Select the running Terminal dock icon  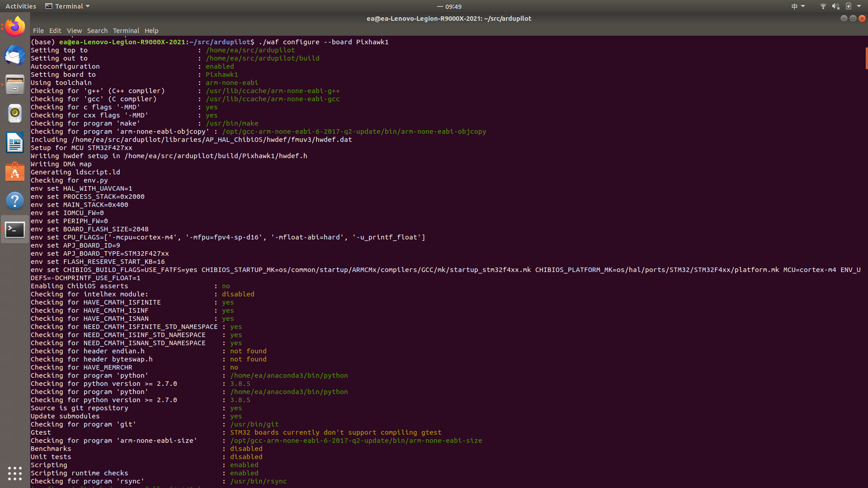pos(15,230)
